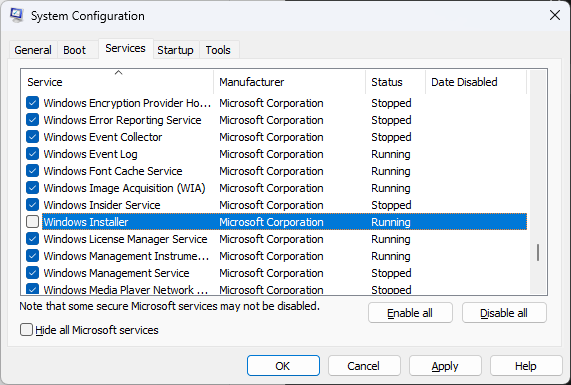Select the Windows Event Collector row text
Viewport: 571px width, 385px height.
[103, 137]
